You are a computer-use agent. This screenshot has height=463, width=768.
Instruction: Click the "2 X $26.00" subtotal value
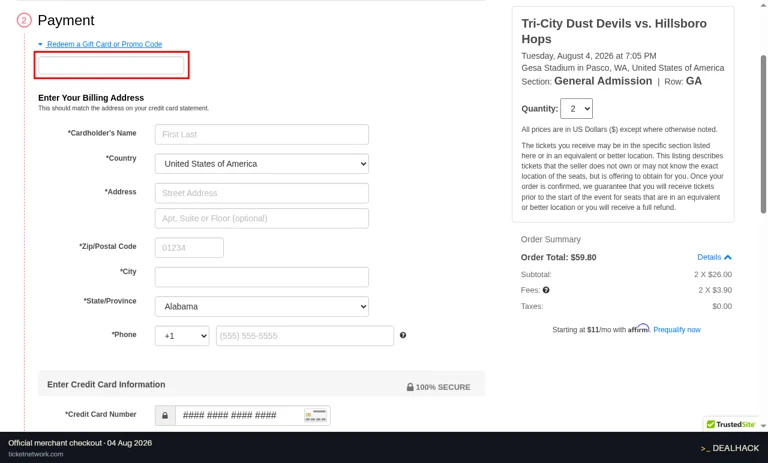click(x=713, y=274)
